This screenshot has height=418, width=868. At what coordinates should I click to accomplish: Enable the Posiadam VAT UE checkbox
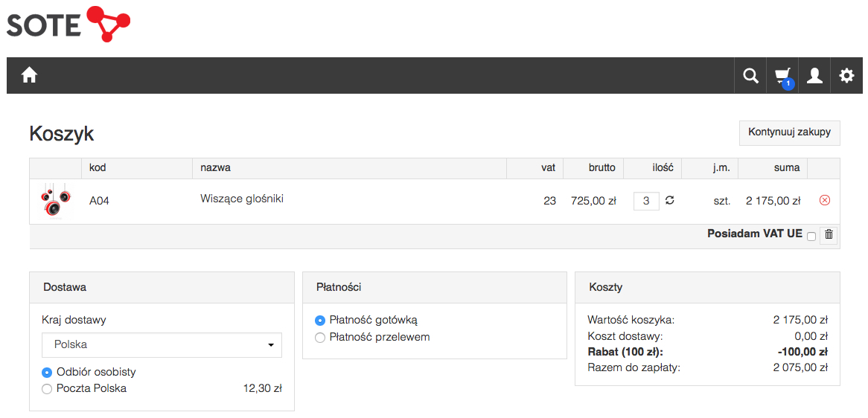click(x=811, y=237)
